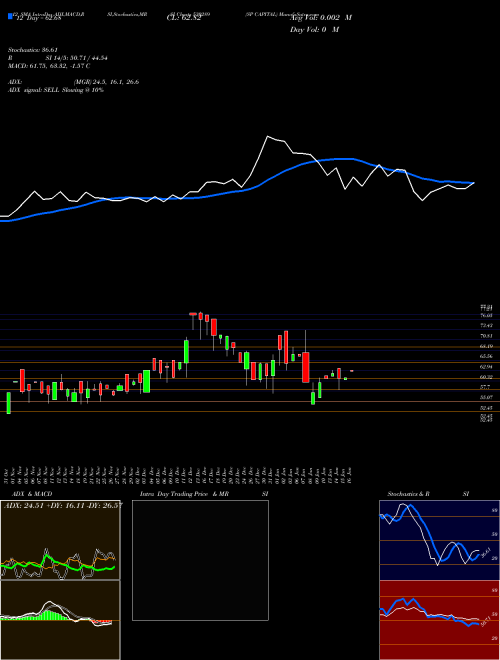Click the 'Stochastics & R' panel title

408,494
